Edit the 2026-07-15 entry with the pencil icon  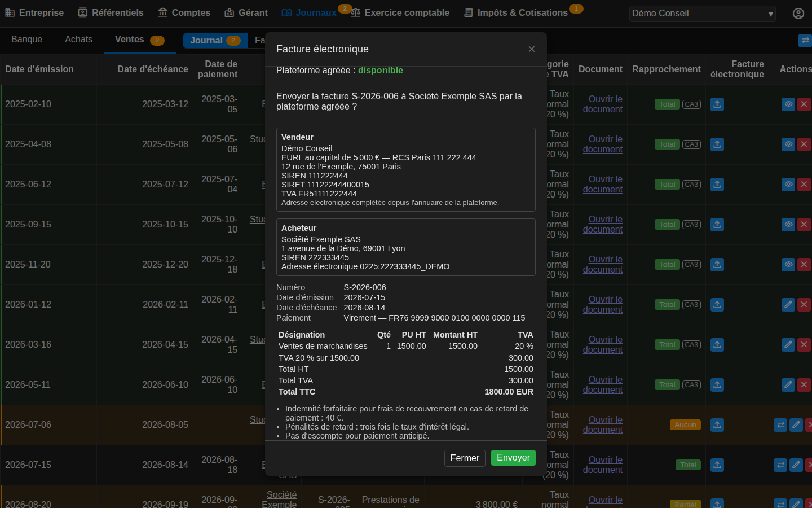pos(796,465)
